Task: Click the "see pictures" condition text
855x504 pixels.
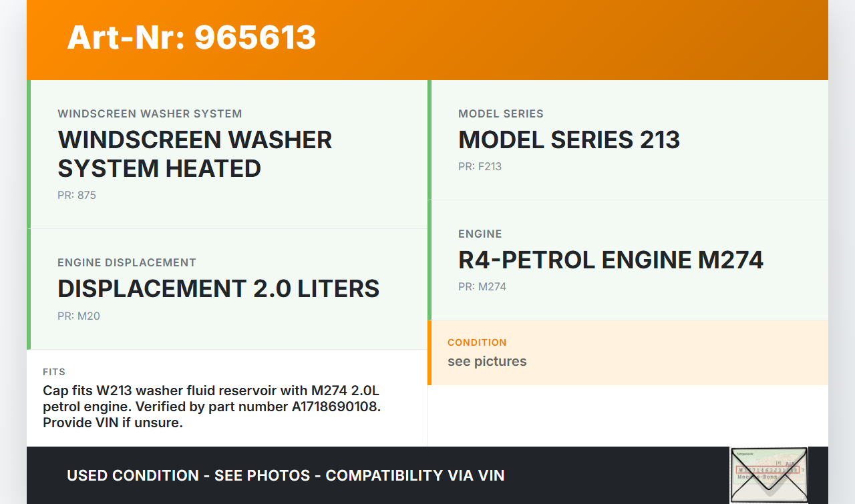Action: point(487,361)
